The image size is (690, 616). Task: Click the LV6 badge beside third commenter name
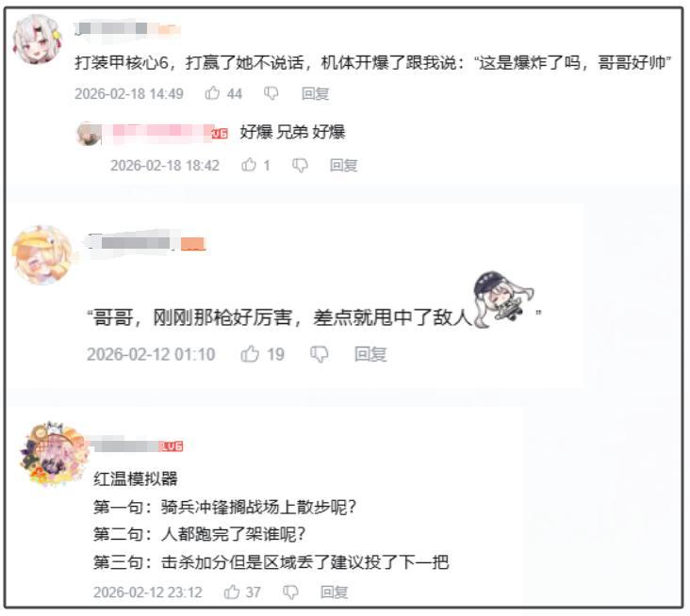[171, 446]
